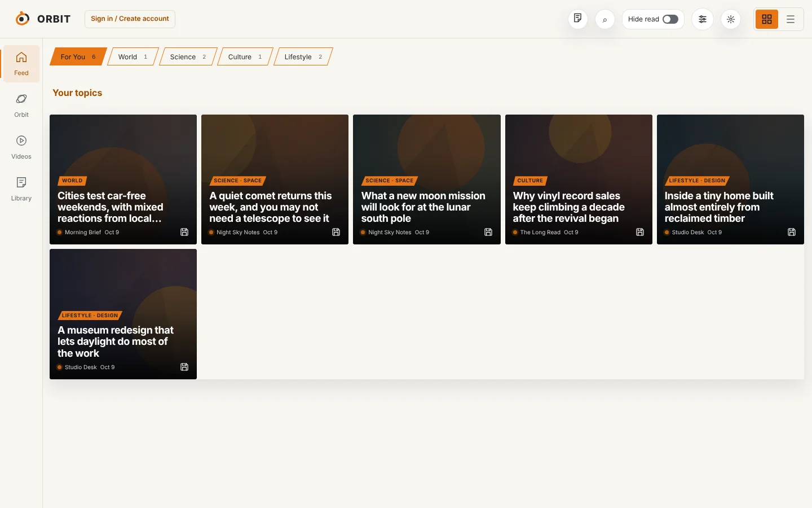
Task: Save the vinyl record sales article
Action: tap(640, 232)
